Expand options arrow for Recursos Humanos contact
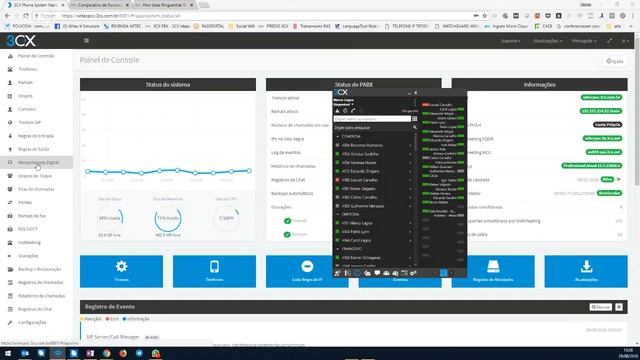This screenshot has height=360, width=640. [411, 145]
